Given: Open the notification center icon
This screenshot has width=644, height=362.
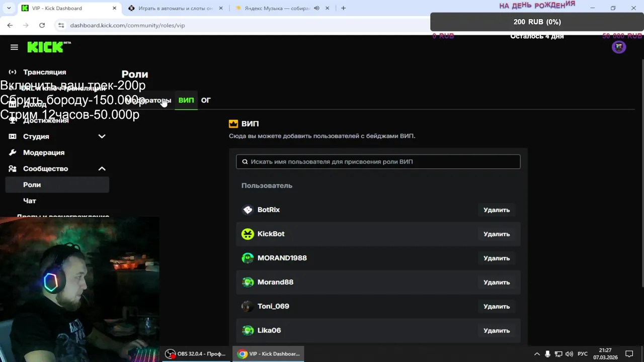Looking at the screenshot, I should click(x=629, y=354).
